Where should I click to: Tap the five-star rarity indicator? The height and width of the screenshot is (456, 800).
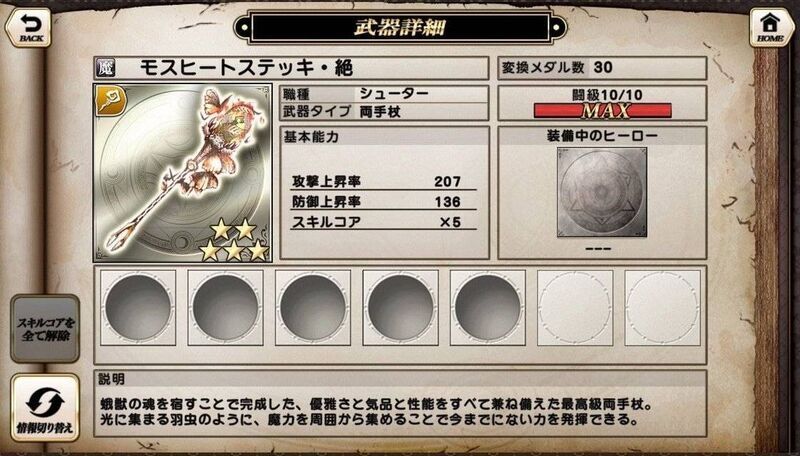[x=234, y=240]
